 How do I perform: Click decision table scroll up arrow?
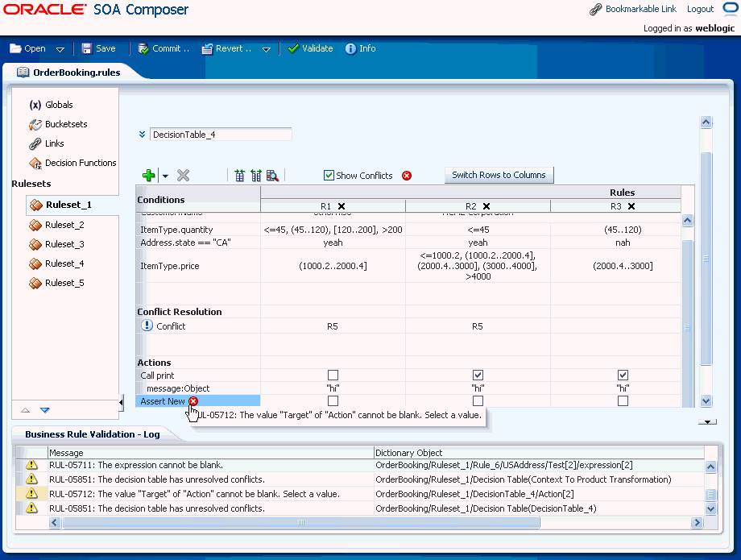(688, 220)
